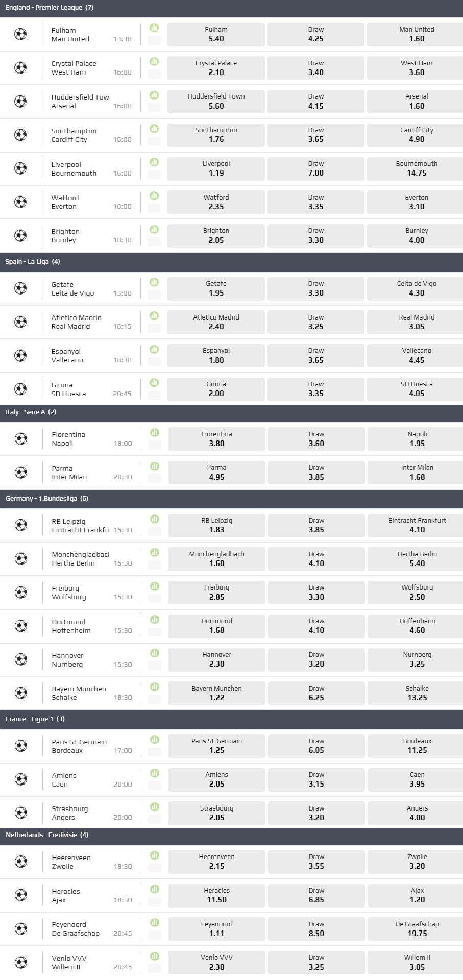Pick Draw at 7.00 for Liverpool match
463x980 pixels.
point(315,168)
